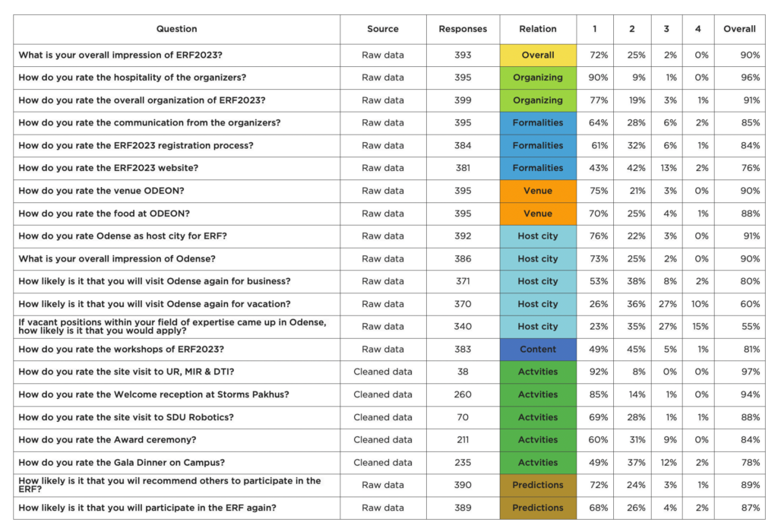Click the Cleaned data cell for SDU Robotics
The width and height of the screenshot is (778, 532).
pos(383,417)
